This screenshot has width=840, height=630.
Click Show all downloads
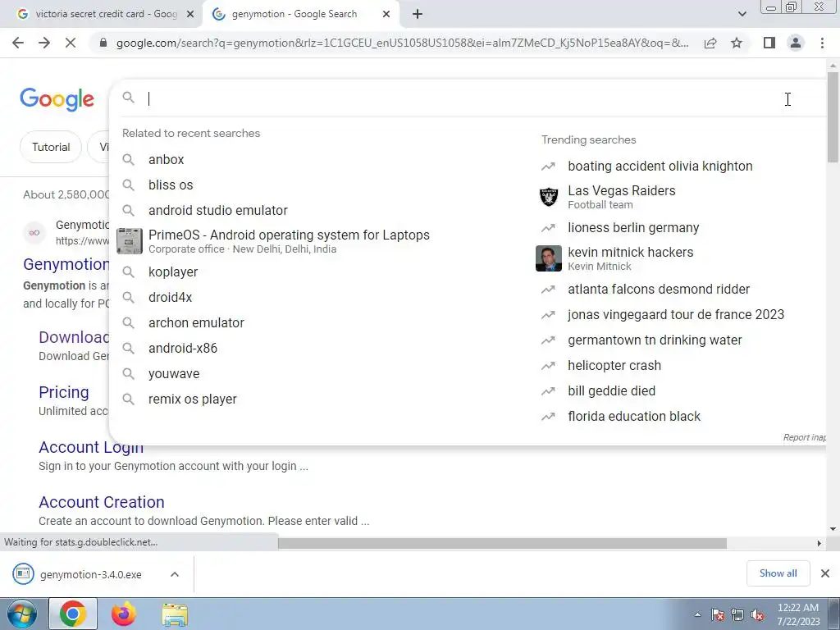pos(778,573)
